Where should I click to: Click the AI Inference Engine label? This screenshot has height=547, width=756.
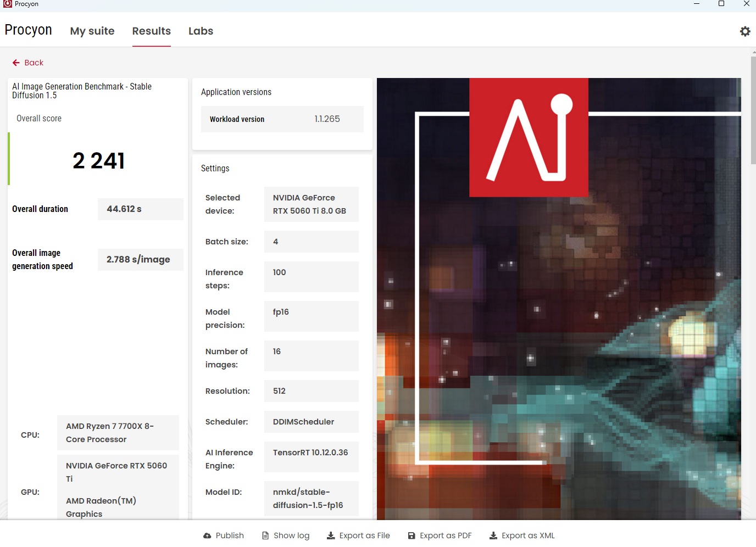(229, 459)
